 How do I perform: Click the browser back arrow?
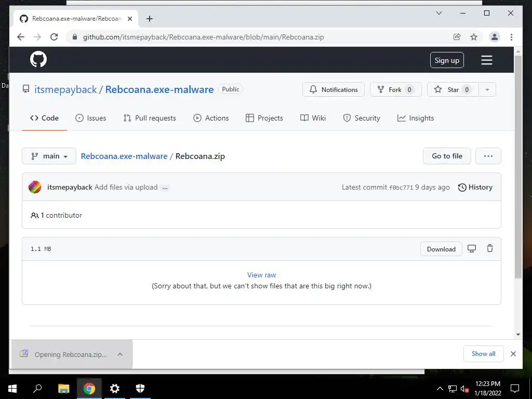pos(21,37)
